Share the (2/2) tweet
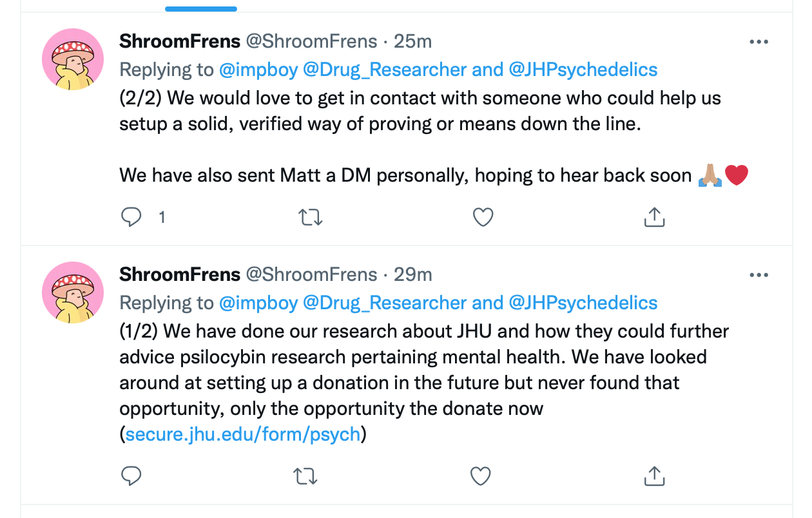Image resolution: width=812 pixels, height=518 pixels. click(x=654, y=217)
